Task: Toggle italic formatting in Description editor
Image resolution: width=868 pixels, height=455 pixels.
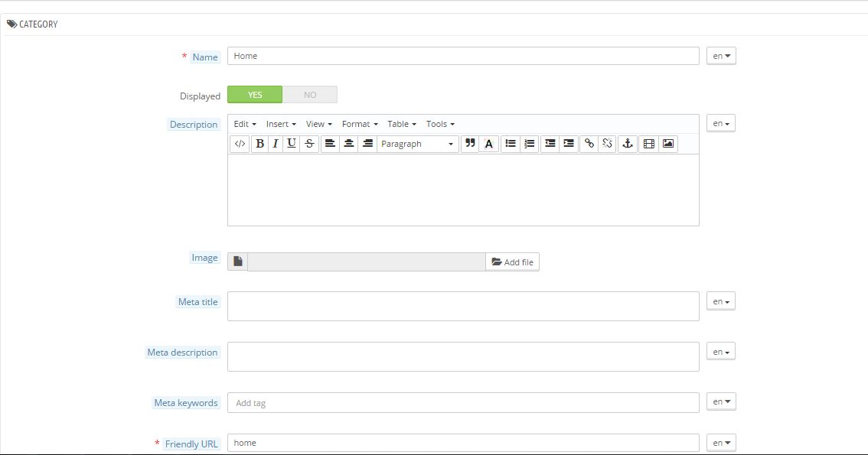Action: [x=275, y=144]
